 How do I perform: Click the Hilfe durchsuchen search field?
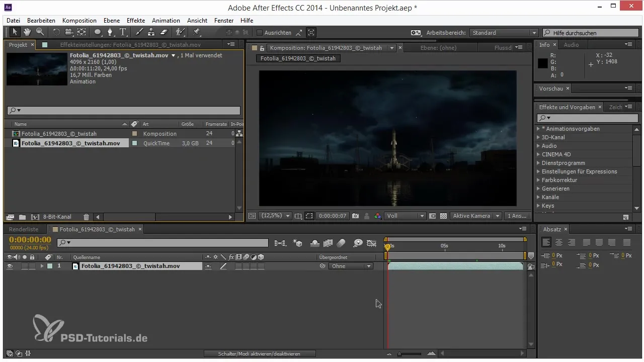(x=591, y=33)
